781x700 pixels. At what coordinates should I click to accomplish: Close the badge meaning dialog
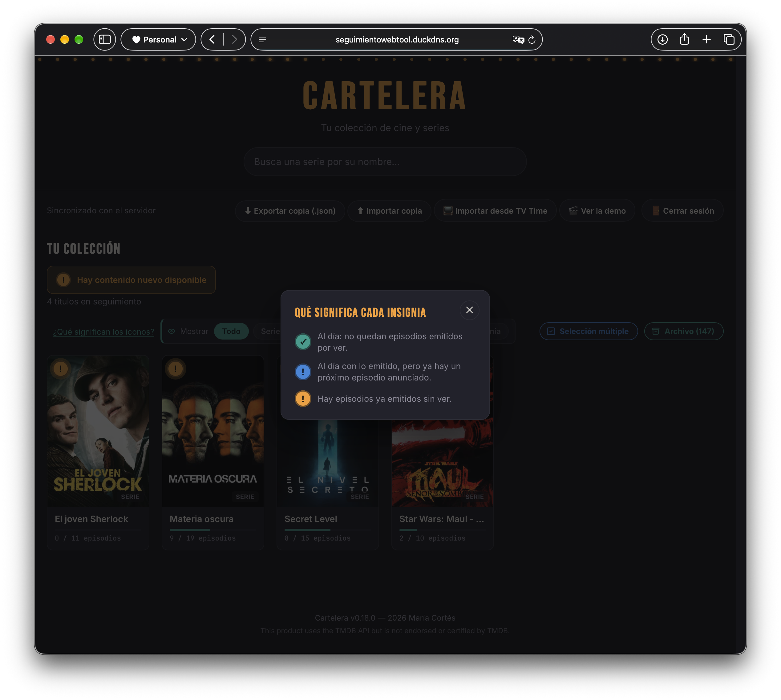coord(469,310)
